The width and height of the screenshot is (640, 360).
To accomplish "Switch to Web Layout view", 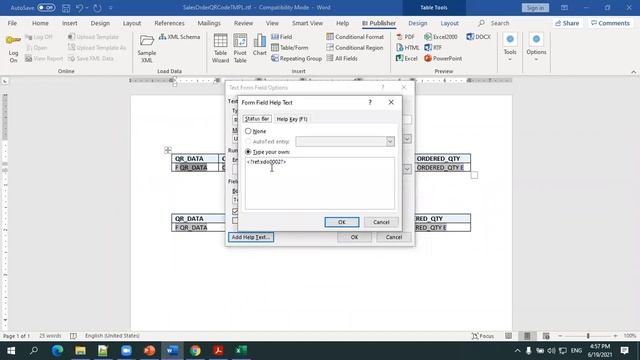I will 546,336.
